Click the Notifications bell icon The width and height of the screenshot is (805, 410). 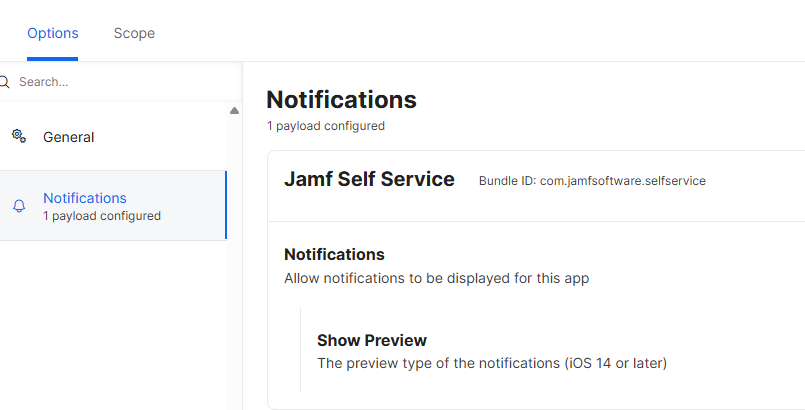point(19,206)
